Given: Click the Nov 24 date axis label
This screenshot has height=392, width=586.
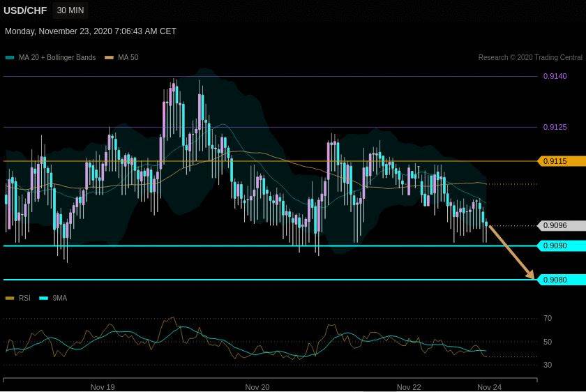Looking at the screenshot, I should click(x=489, y=387).
